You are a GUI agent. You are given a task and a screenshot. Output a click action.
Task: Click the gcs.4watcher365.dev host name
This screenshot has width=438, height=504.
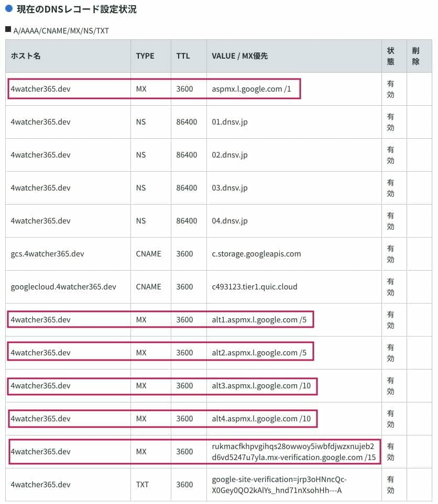coord(47,254)
